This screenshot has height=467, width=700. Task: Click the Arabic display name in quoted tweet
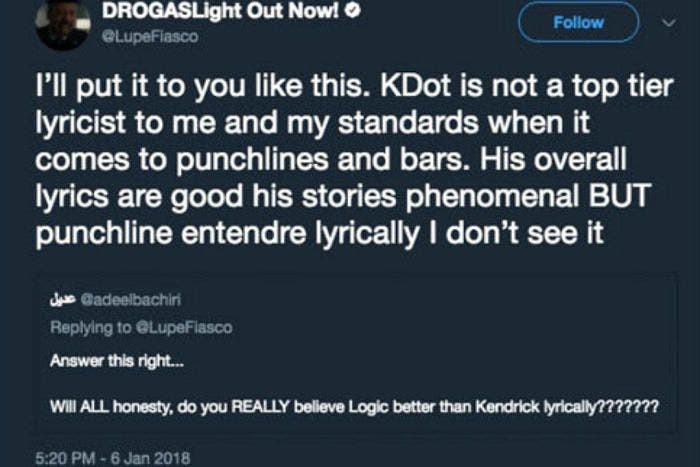(63, 299)
